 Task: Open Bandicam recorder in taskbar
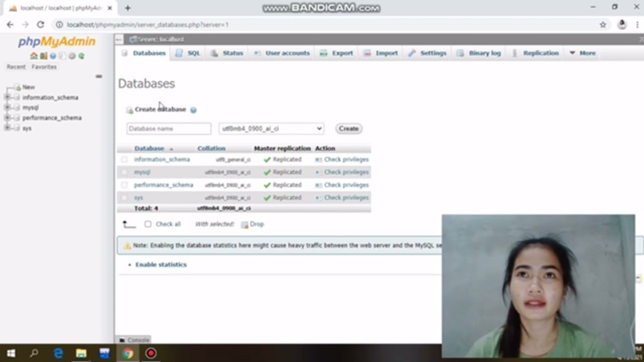[151, 353]
